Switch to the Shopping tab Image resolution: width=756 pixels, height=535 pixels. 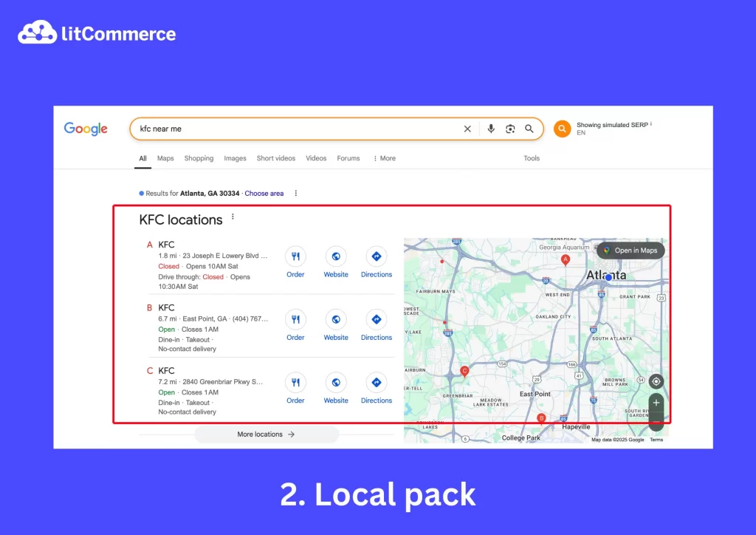pyautogui.click(x=199, y=158)
